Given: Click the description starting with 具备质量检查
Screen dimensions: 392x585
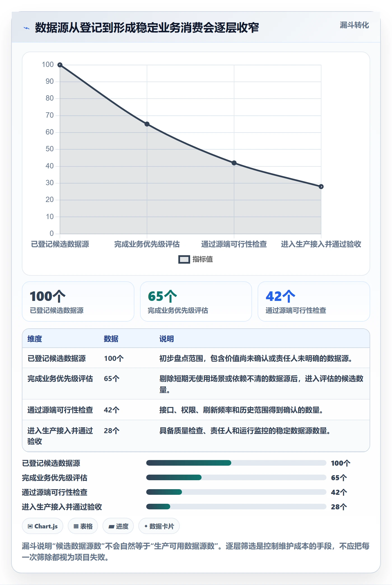Looking at the screenshot, I should 245,431.
